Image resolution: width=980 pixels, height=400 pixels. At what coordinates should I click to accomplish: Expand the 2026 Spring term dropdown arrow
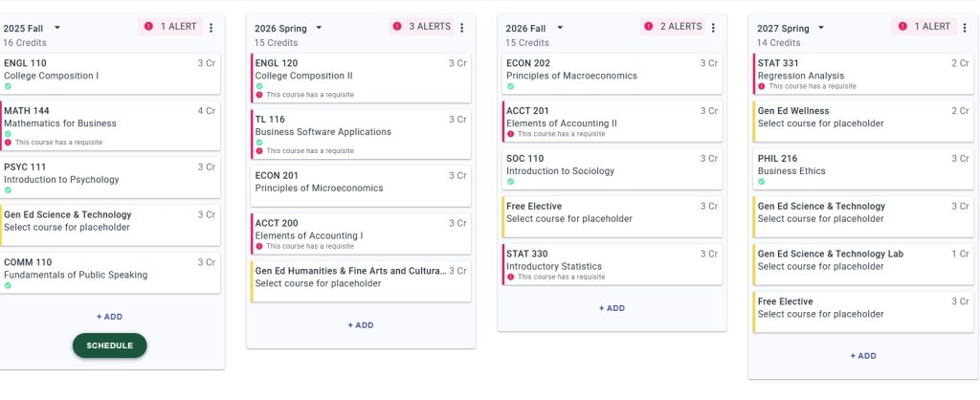pyautogui.click(x=319, y=29)
